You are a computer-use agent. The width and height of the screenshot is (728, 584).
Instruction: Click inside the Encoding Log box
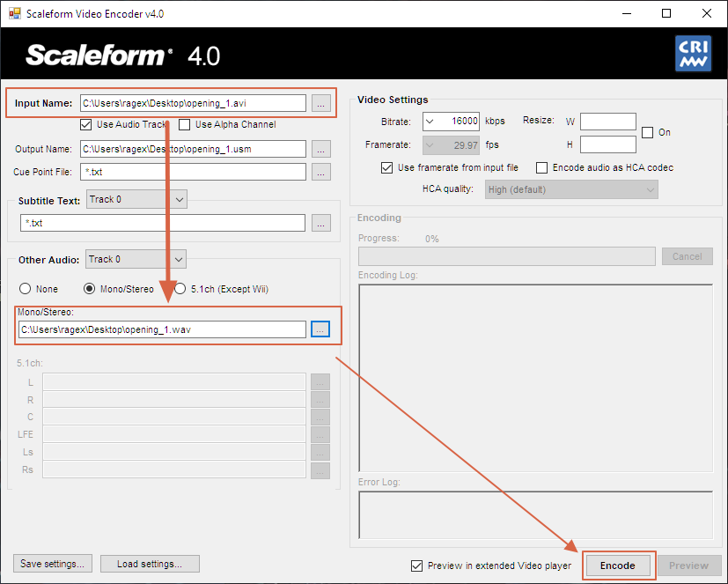[535, 378]
